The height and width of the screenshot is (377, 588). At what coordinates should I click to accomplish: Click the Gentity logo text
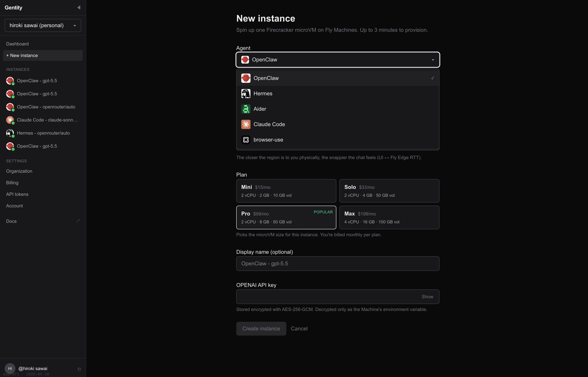(x=13, y=8)
